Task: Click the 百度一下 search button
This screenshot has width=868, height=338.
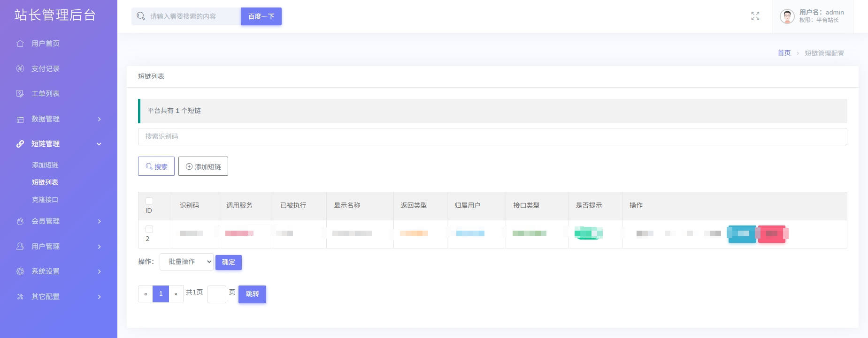Action: tap(261, 16)
